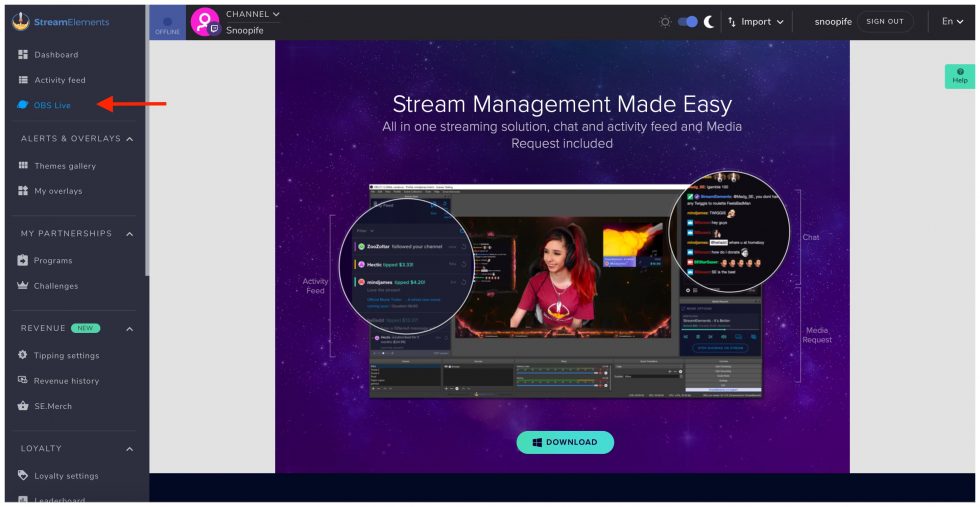Collapse the MY PARTNERSHIPS section
The width and height of the screenshot is (980, 507).
130,234
